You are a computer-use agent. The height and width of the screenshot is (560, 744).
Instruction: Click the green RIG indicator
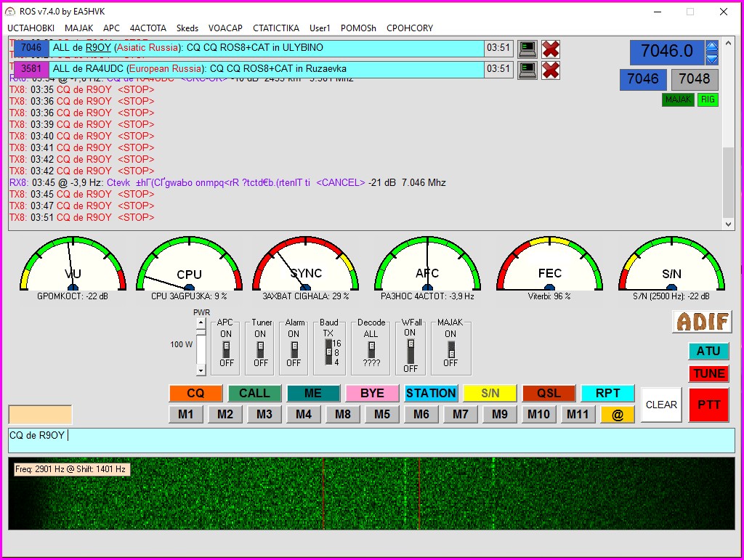coord(708,100)
